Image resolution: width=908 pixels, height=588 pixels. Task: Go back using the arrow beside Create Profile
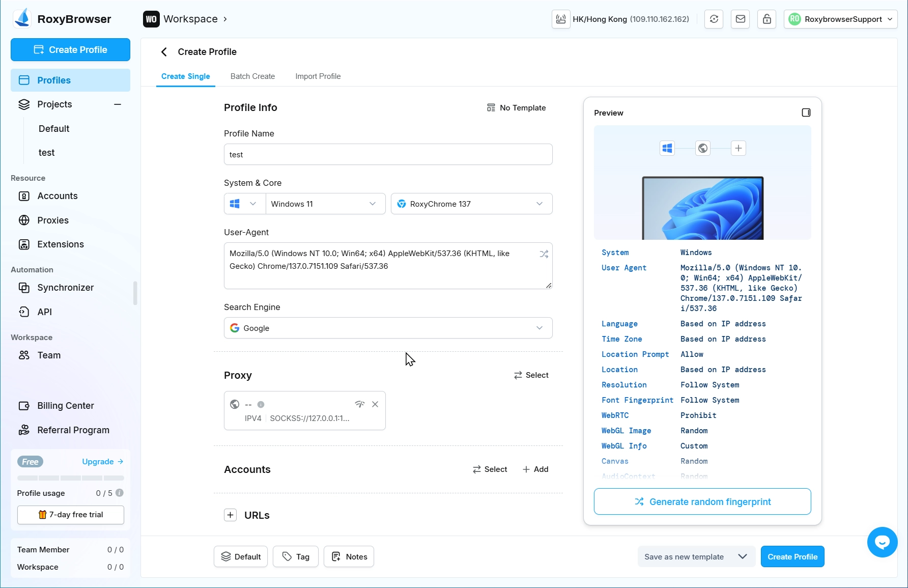click(164, 52)
